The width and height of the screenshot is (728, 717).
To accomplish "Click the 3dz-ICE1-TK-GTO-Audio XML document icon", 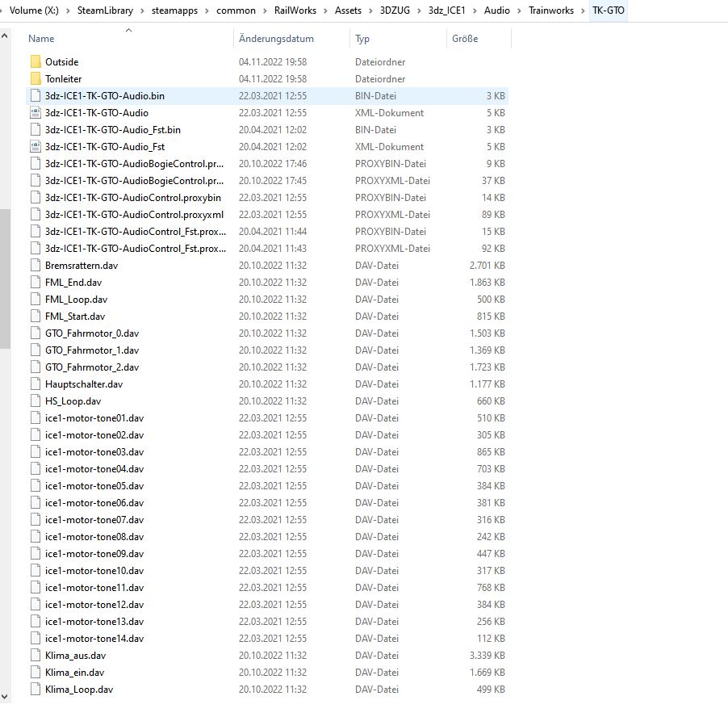I will pos(36,113).
